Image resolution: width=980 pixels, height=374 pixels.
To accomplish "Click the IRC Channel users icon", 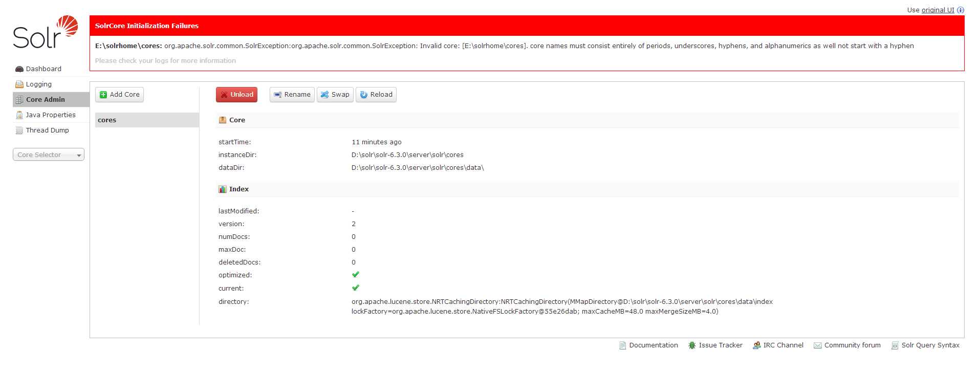I will 757,345.
